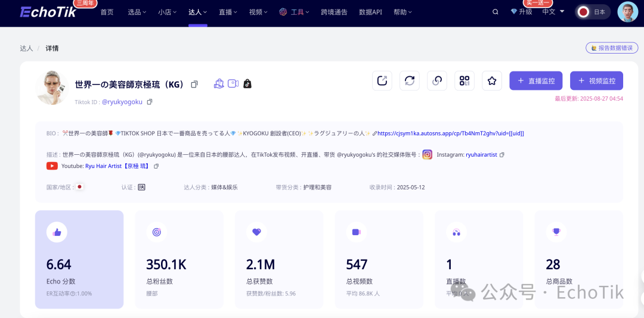
Task: Click the external link share icon
Action: tap(382, 81)
